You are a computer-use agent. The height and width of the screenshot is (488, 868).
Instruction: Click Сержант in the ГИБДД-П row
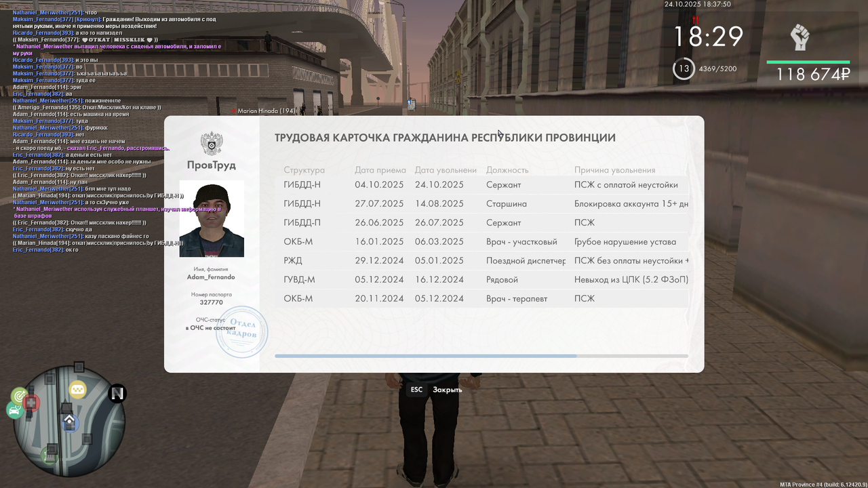coord(504,222)
